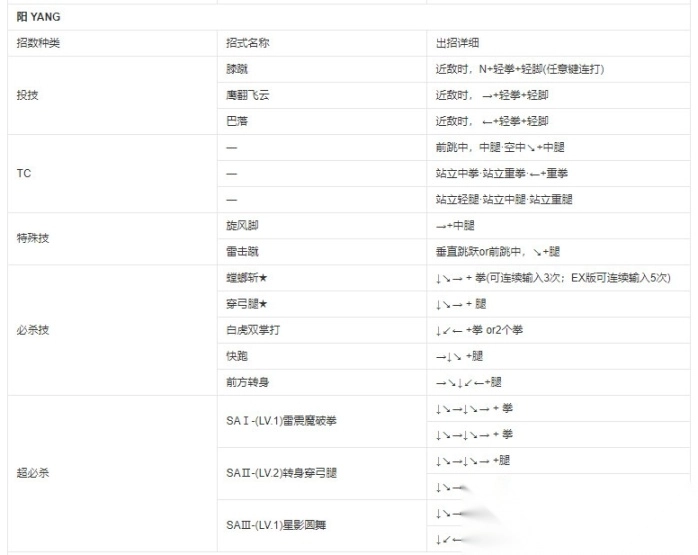Select the 招式名称 column header

pos(247,43)
